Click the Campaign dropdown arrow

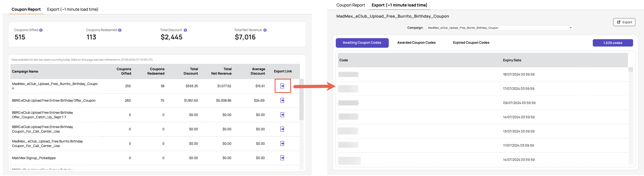570,28
